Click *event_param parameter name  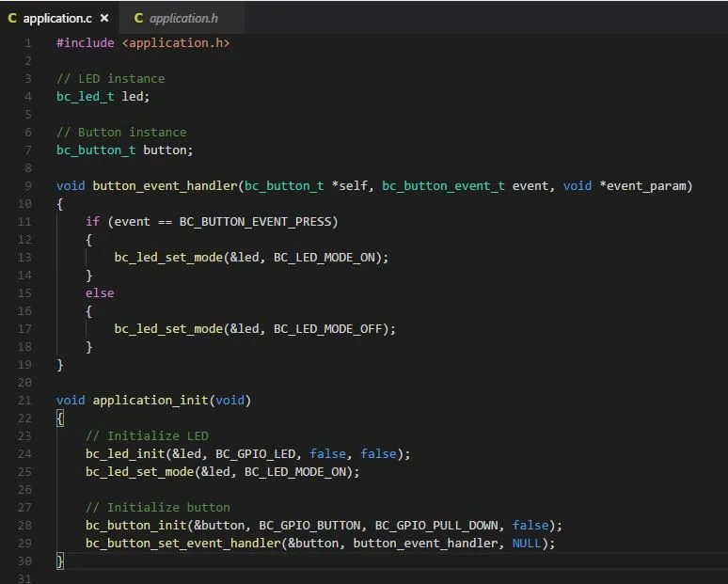(x=642, y=186)
